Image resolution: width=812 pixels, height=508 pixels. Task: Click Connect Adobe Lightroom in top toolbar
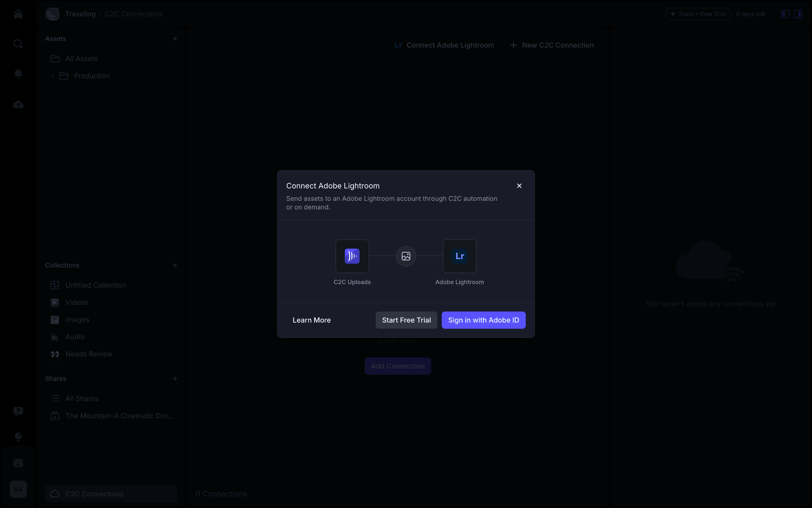point(444,45)
